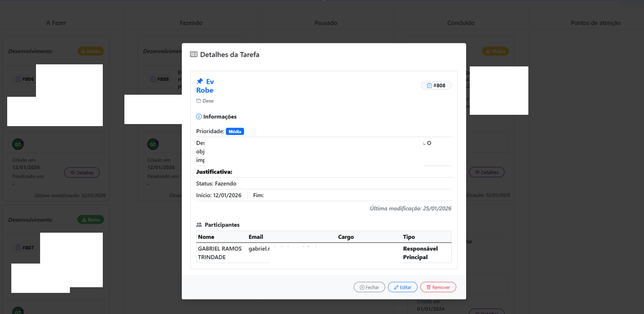
Task: Click the pin icon beside the task title
Action: 199,81
